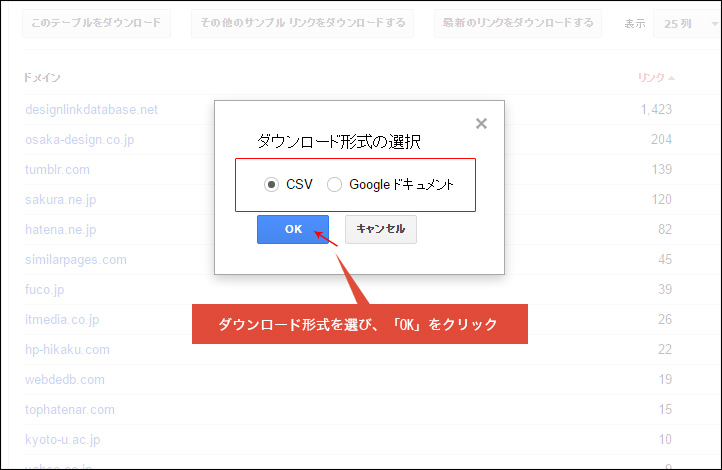The width and height of the screenshot is (722, 470).
Task: Open hatena.ne.jp domain link
Action: [x=60, y=230]
